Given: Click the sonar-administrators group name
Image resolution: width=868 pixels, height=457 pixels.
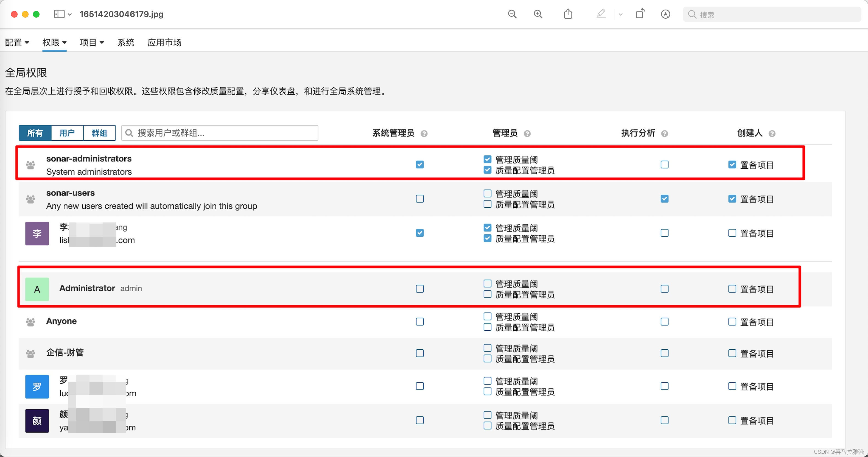Looking at the screenshot, I should pyautogui.click(x=89, y=158).
